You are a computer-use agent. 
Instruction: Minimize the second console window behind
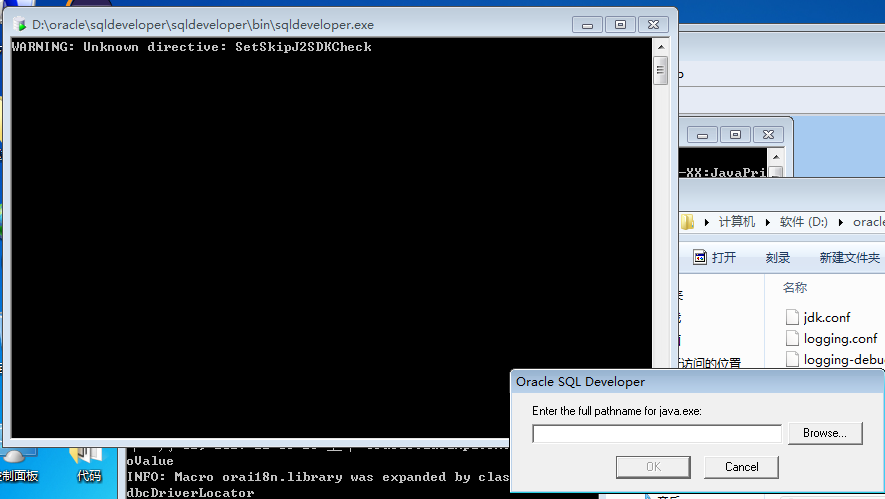702,135
